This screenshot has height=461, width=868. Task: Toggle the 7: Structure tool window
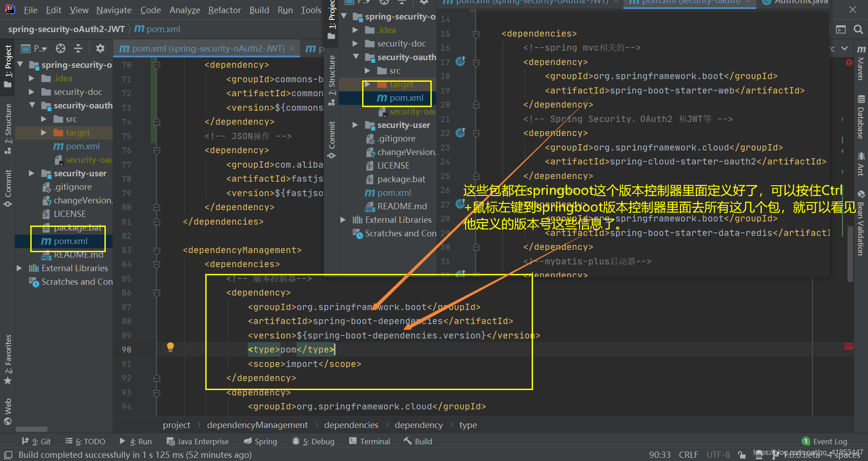pyautogui.click(x=8, y=129)
